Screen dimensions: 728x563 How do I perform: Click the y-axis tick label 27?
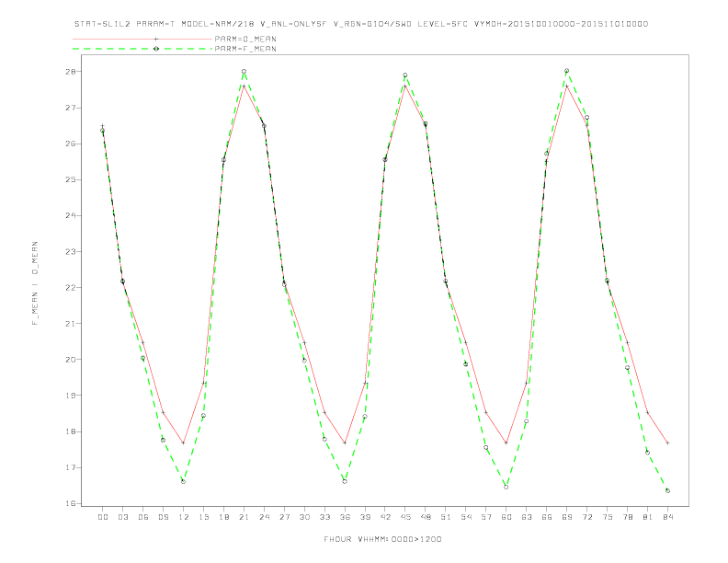pos(71,108)
